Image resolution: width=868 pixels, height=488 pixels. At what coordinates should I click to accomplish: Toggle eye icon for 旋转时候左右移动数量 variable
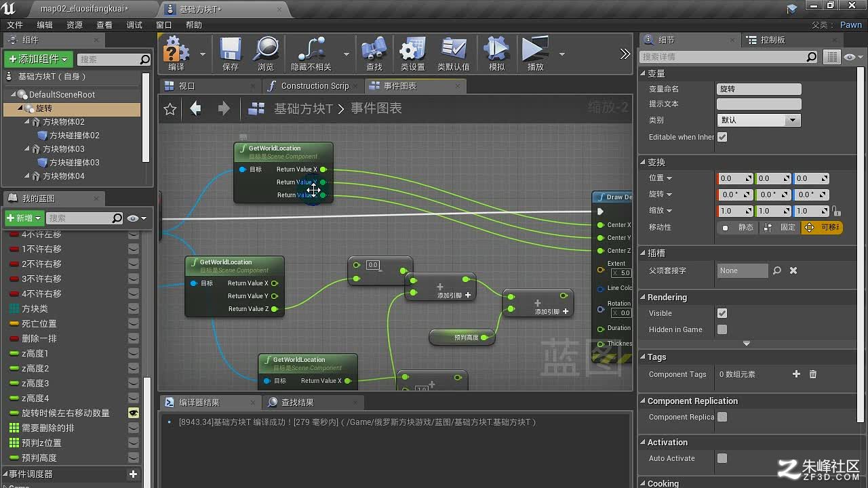(x=134, y=413)
